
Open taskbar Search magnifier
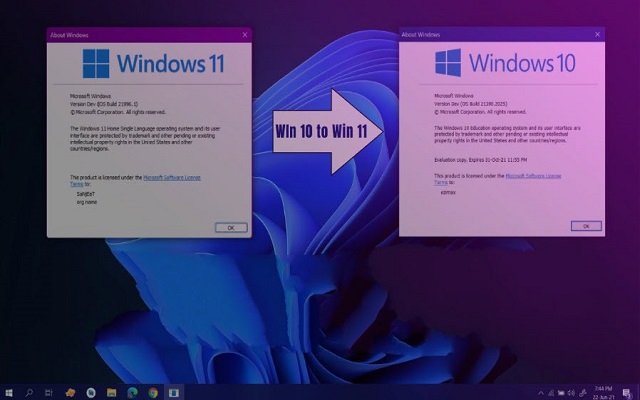pyautogui.click(x=29, y=393)
